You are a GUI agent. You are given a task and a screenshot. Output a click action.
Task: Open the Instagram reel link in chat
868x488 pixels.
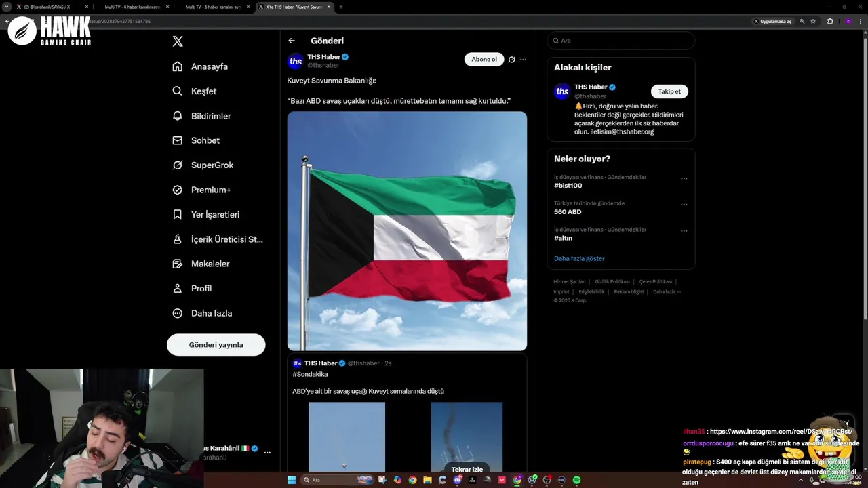click(781, 432)
